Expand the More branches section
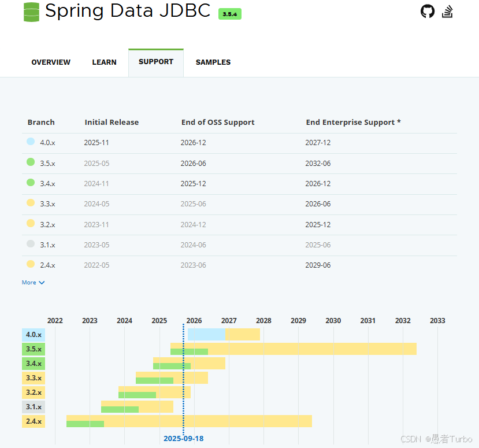 click(x=32, y=282)
